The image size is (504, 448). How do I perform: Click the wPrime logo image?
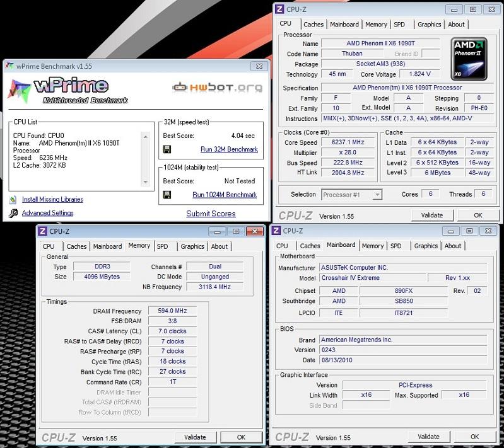(x=68, y=91)
